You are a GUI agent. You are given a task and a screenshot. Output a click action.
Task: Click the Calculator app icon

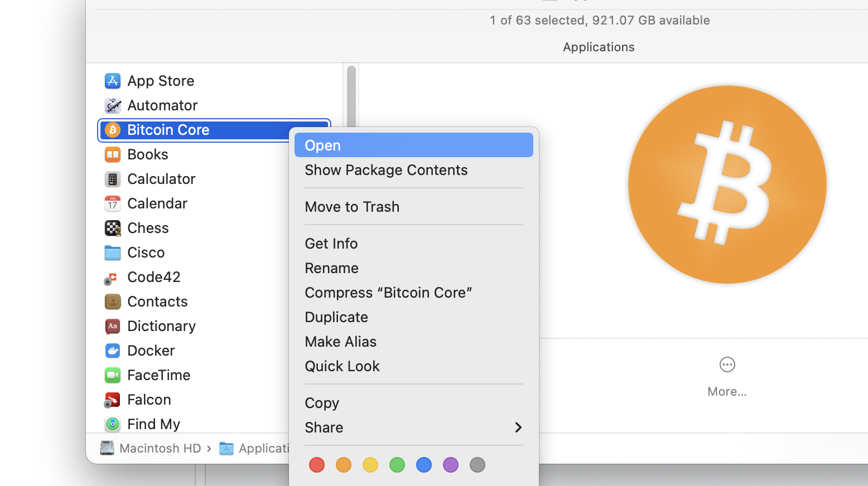[113, 179]
